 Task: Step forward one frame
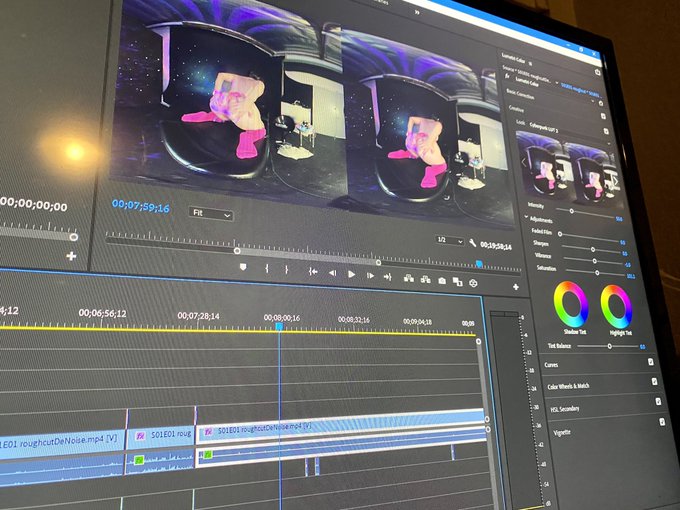coord(370,276)
